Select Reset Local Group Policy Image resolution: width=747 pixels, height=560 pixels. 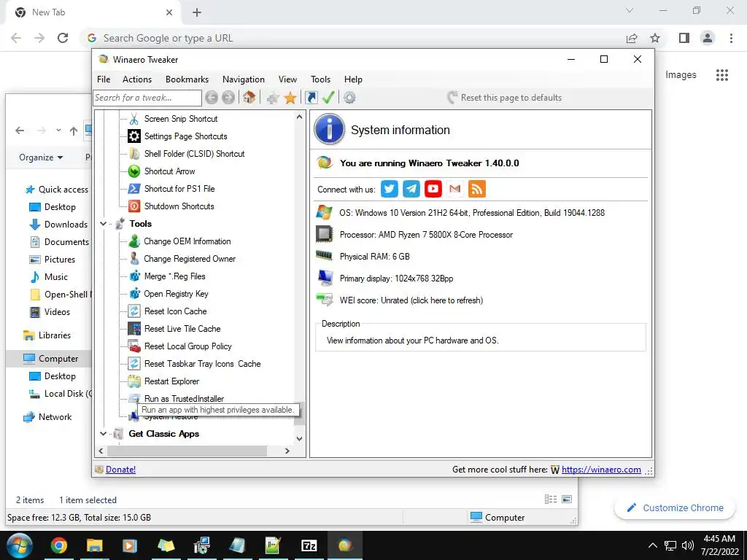coord(187,346)
